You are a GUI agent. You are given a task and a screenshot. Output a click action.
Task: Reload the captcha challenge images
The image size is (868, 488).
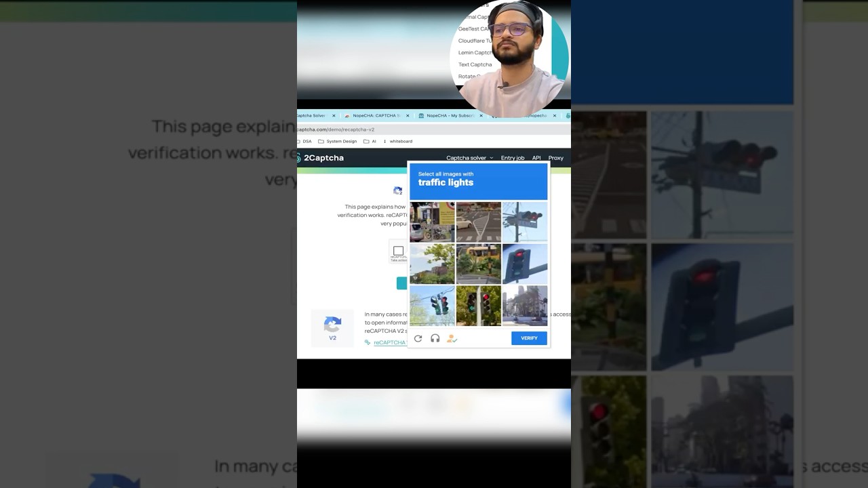click(418, 338)
